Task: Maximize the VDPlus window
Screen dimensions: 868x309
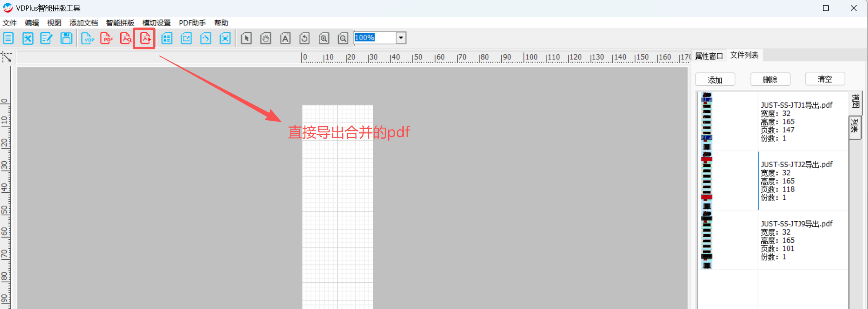Action: [826, 8]
